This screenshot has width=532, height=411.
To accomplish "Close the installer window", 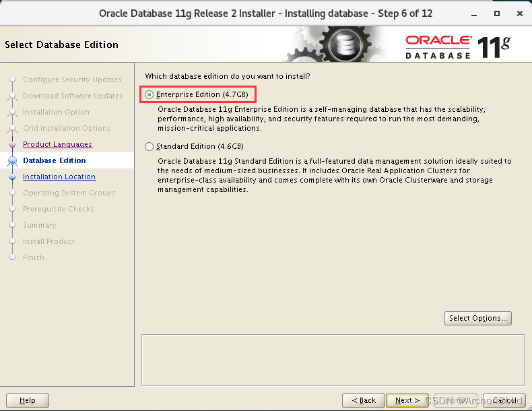I will (519, 13).
